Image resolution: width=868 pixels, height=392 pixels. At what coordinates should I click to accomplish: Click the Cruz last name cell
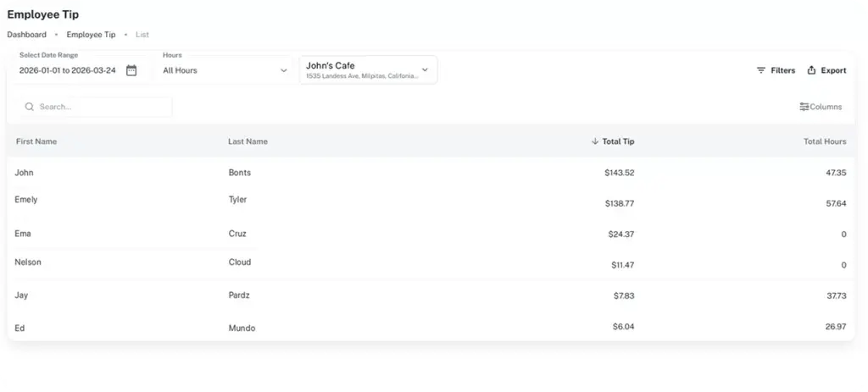pos(237,234)
